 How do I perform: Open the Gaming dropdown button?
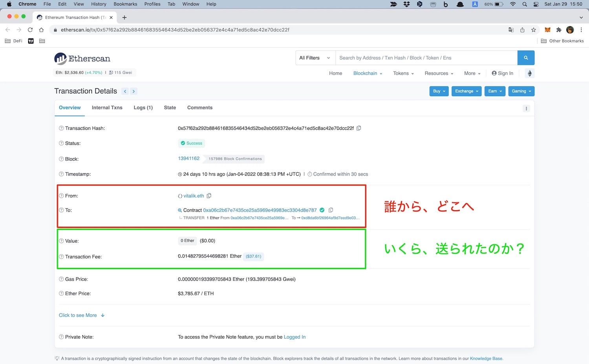521,91
